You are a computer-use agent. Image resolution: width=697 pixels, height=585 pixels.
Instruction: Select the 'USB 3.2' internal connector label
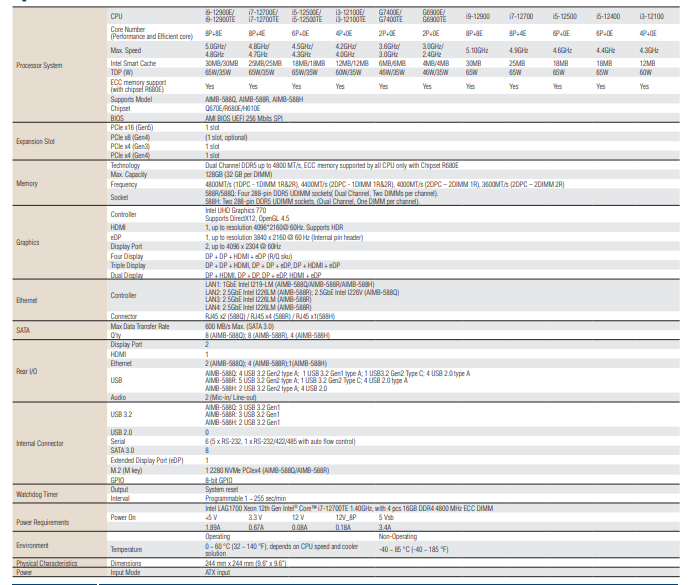coord(121,414)
